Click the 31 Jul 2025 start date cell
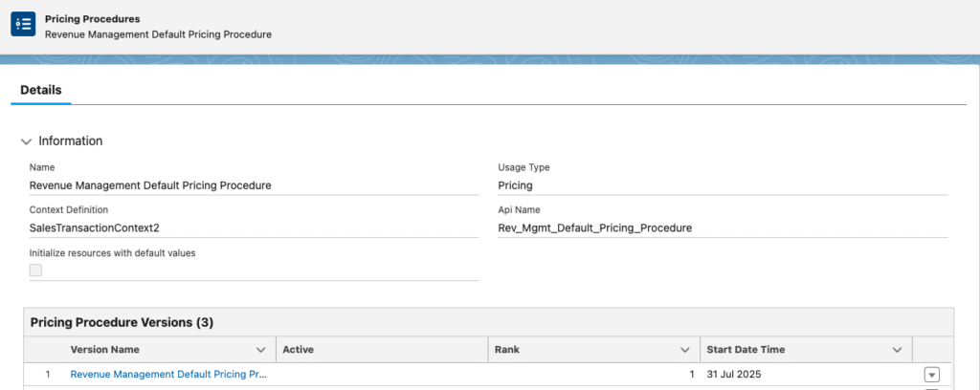Image resolution: width=980 pixels, height=390 pixels. click(x=733, y=375)
